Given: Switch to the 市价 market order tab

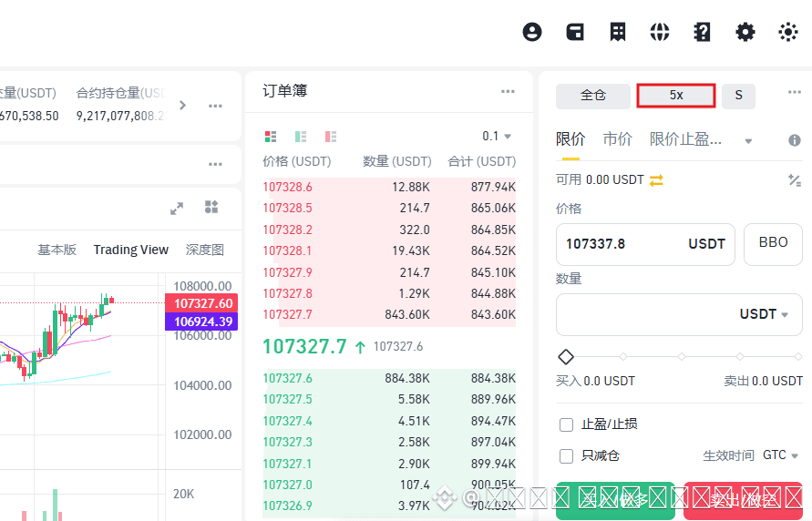Looking at the screenshot, I should [617, 139].
